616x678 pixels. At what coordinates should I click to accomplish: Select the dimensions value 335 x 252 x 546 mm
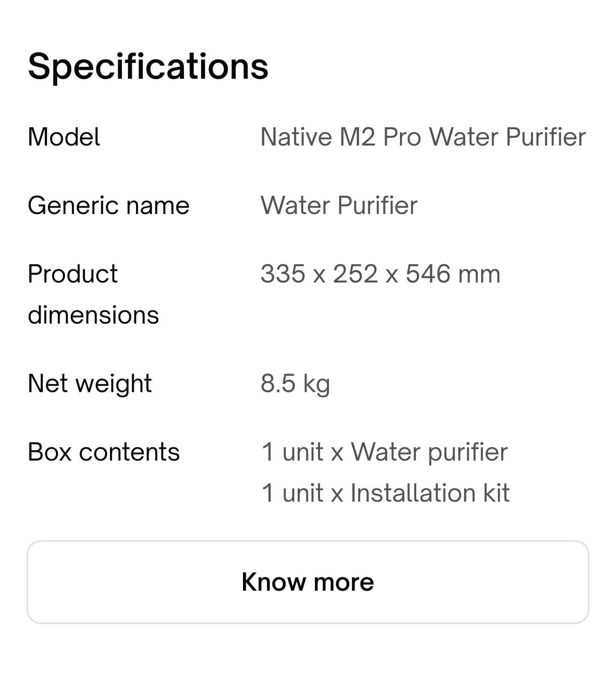pos(380,273)
